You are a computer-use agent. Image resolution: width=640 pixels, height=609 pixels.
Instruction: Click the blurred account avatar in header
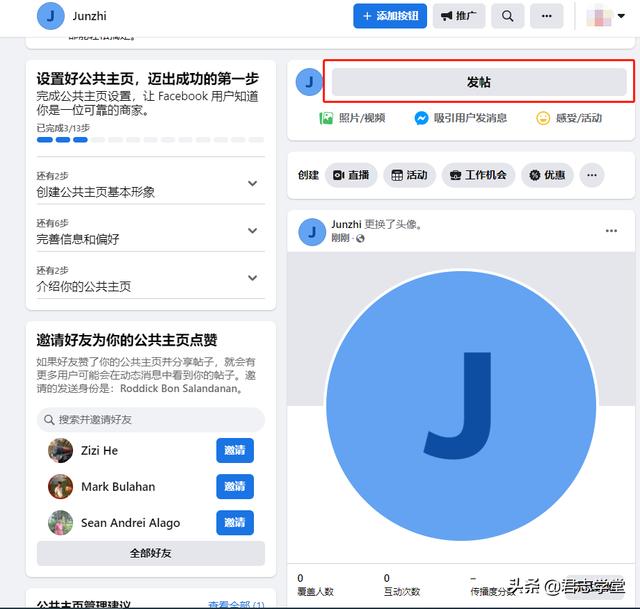pyautogui.click(x=598, y=16)
